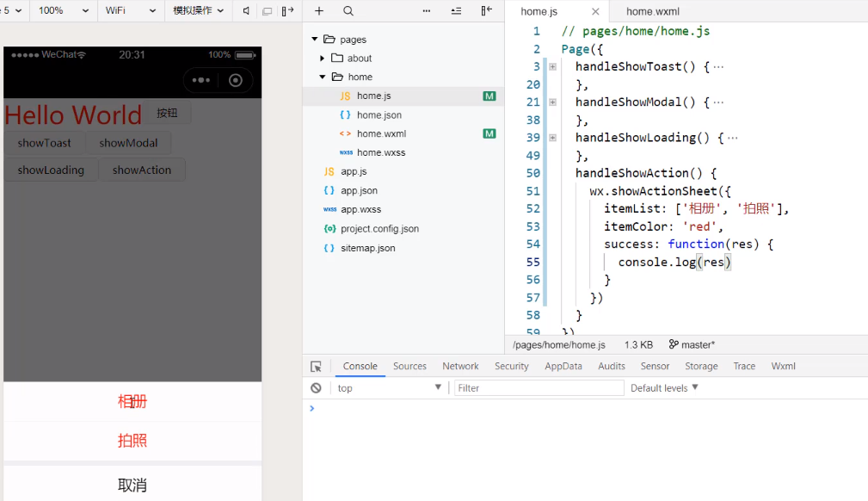Open the Security devtools tab
This screenshot has height=501, width=868.
point(512,367)
